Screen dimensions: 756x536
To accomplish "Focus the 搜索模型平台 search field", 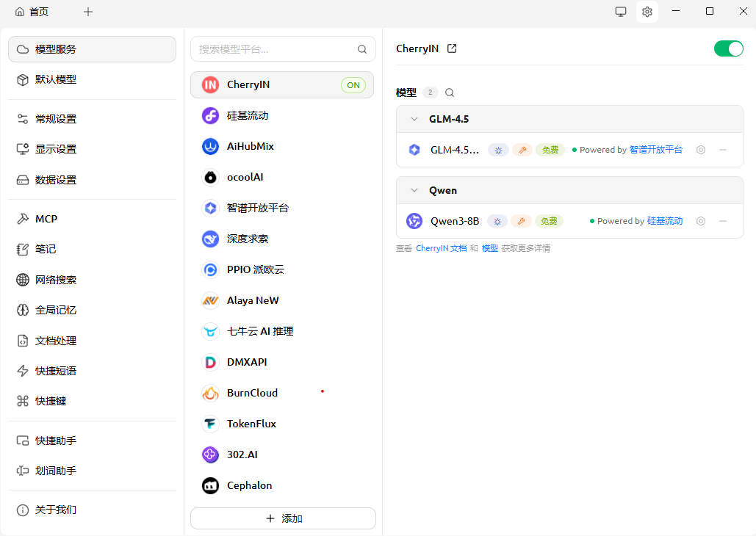I will tap(283, 49).
